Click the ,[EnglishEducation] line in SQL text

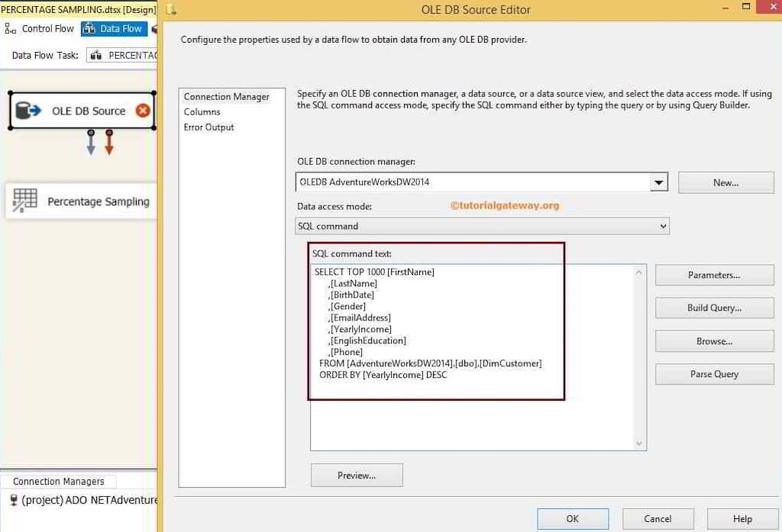point(367,341)
